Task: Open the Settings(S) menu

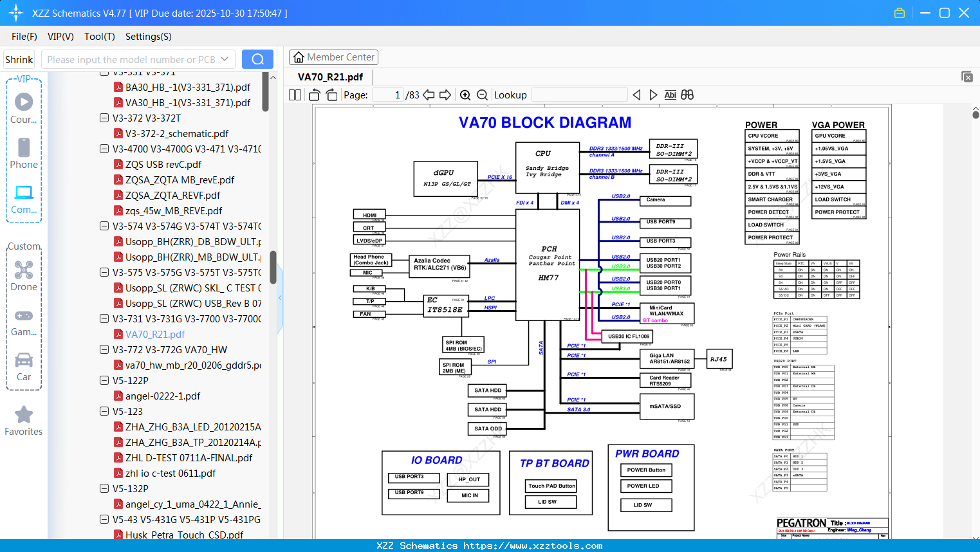Action: (149, 37)
